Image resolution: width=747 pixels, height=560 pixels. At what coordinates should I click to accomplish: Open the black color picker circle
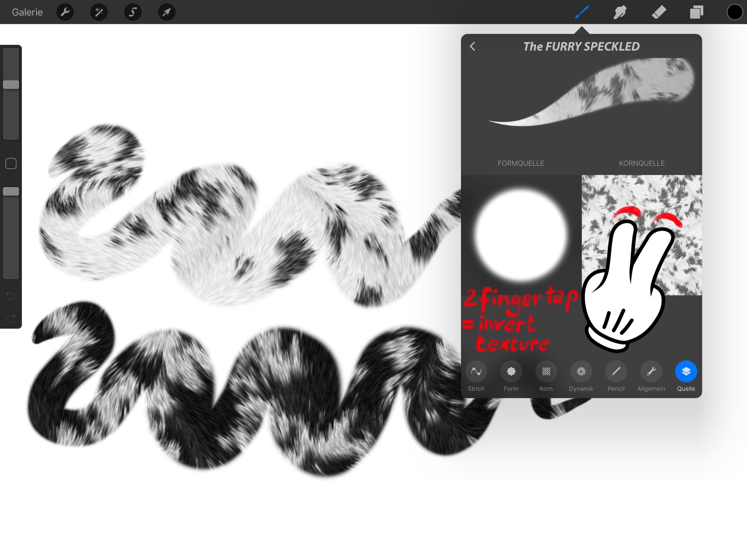click(x=734, y=12)
